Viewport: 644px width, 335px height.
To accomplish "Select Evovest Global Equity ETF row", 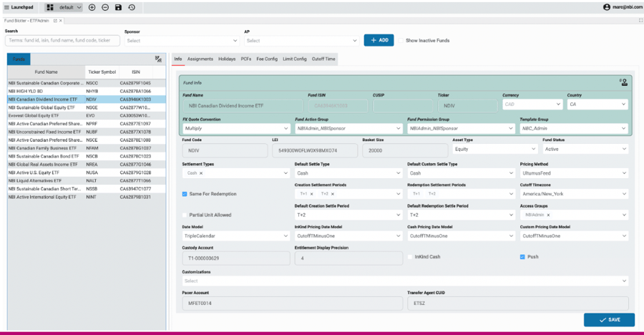I will pyautogui.click(x=87, y=116).
